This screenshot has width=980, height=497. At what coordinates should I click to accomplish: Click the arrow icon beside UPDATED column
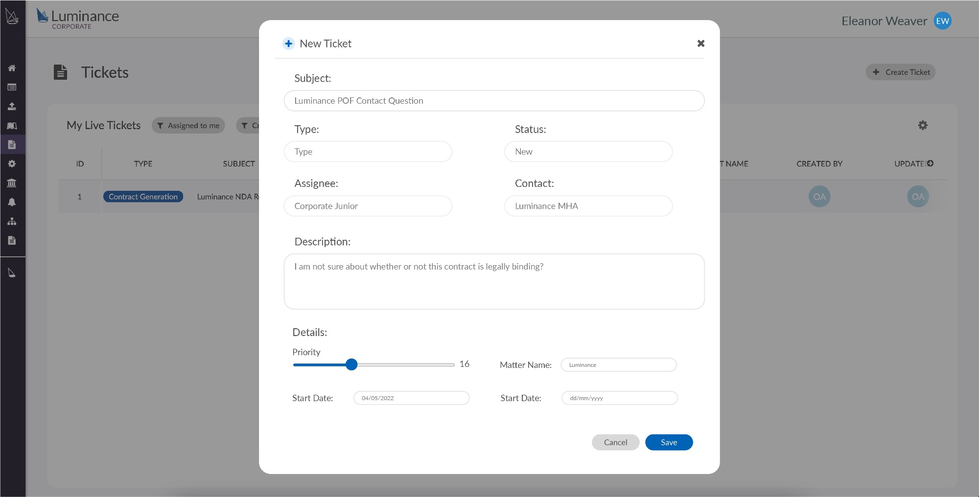[930, 163]
